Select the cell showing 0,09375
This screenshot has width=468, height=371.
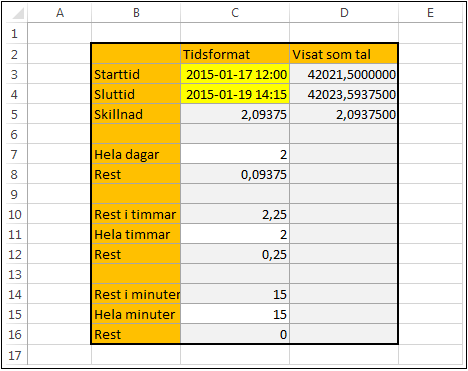(x=235, y=174)
